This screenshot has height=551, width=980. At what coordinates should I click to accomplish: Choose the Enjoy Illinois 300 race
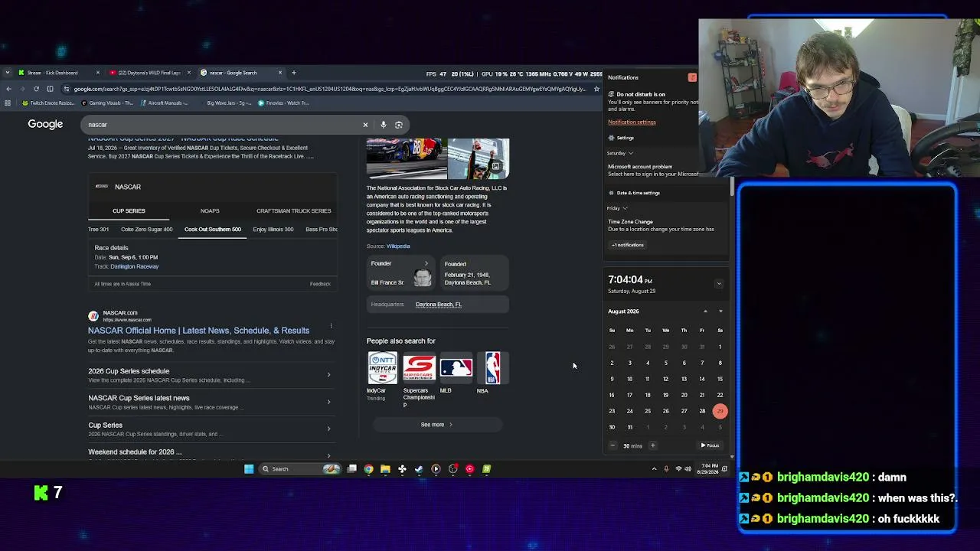coord(273,230)
